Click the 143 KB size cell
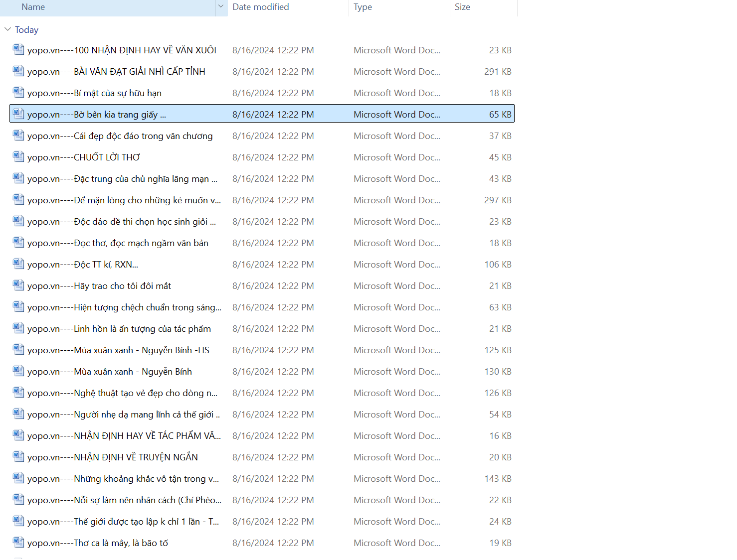This screenshot has height=560, width=737. [x=498, y=479]
